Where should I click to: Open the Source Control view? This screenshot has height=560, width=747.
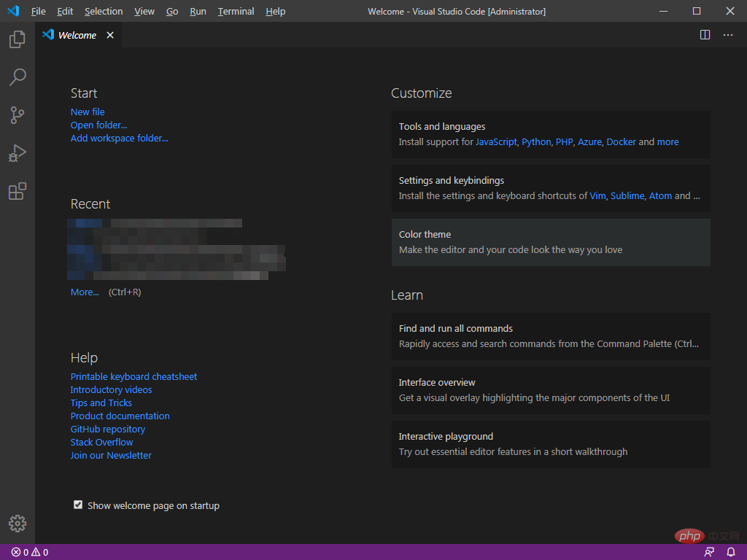(18, 114)
